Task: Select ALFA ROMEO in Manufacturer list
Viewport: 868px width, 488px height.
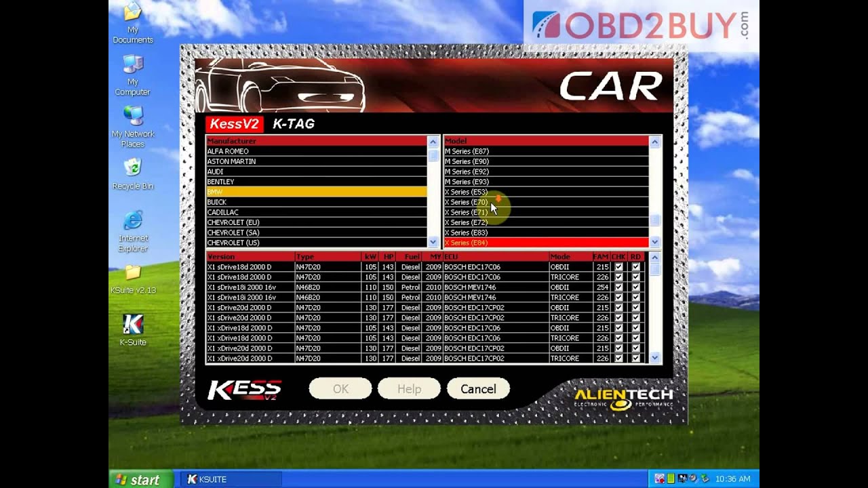Action: click(317, 151)
